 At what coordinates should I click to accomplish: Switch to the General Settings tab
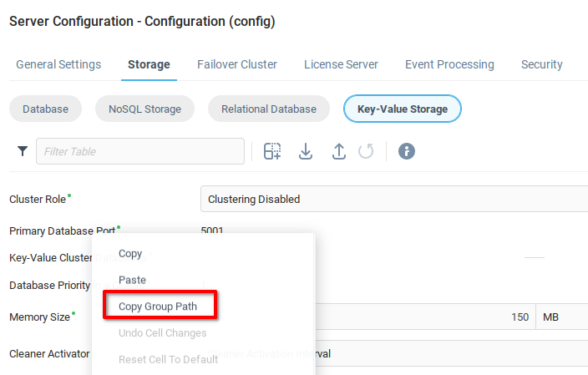[x=58, y=64]
